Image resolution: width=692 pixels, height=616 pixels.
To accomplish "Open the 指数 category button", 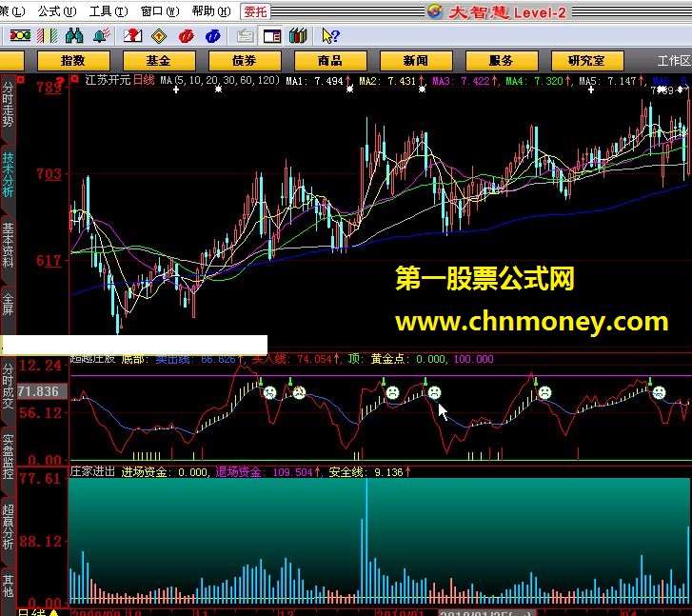I will click(x=73, y=61).
